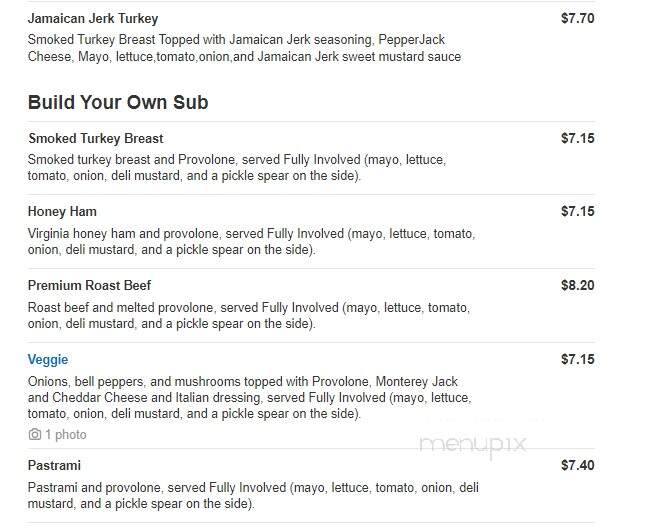652x527 pixels.
Task: Click the Honey Ham description text
Action: 252,241
